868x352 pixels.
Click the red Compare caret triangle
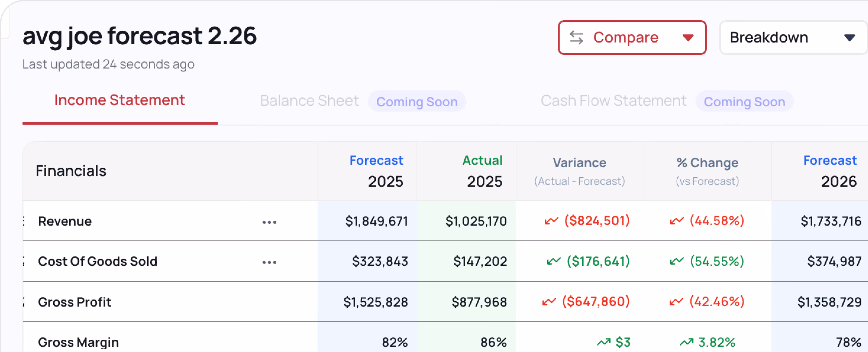688,38
